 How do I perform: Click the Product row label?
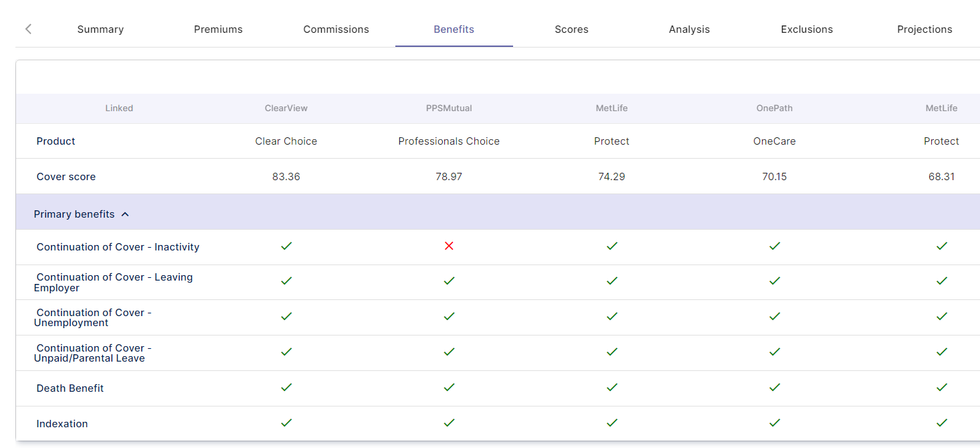56,141
